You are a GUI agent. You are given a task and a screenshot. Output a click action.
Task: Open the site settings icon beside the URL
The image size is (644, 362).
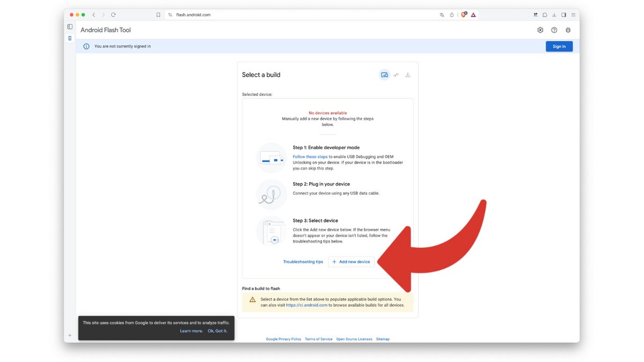(x=170, y=15)
